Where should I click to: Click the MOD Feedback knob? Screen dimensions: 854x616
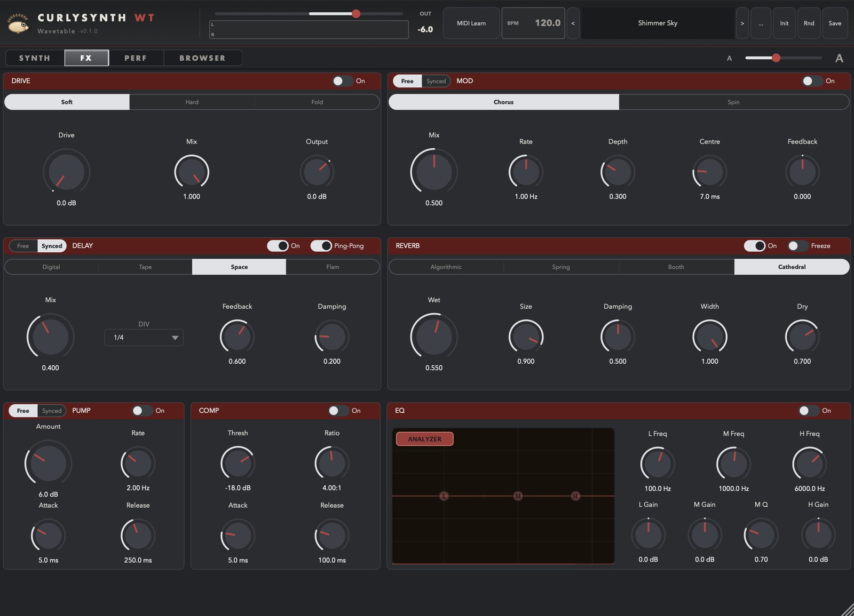click(802, 172)
